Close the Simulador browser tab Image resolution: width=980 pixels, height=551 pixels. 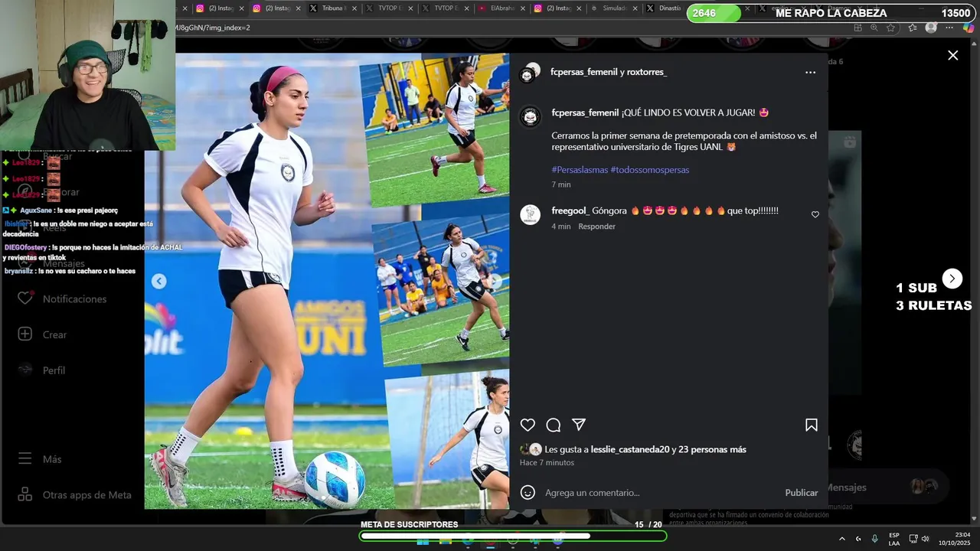635,8
